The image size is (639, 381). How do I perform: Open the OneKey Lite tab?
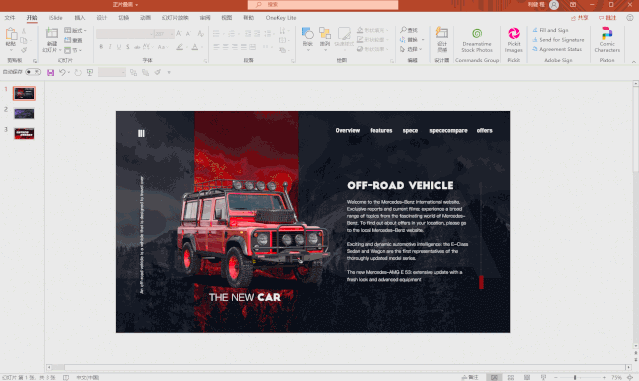click(x=281, y=18)
